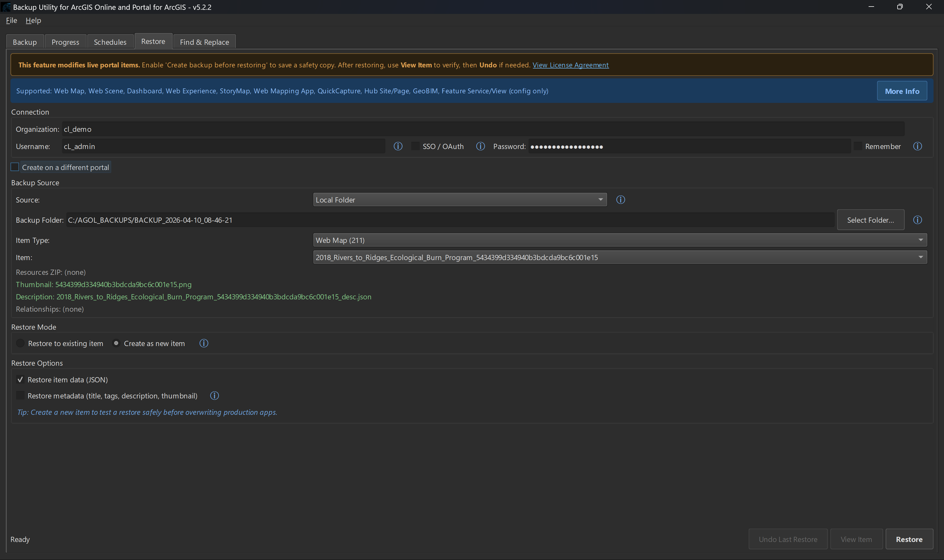Screen dimensions: 944x560
Task: Click info icon next to Remember checkbox
Action: (918, 146)
